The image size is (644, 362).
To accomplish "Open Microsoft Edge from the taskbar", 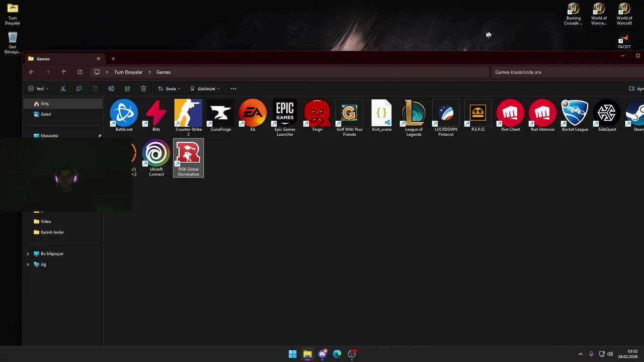I will click(337, 354).
